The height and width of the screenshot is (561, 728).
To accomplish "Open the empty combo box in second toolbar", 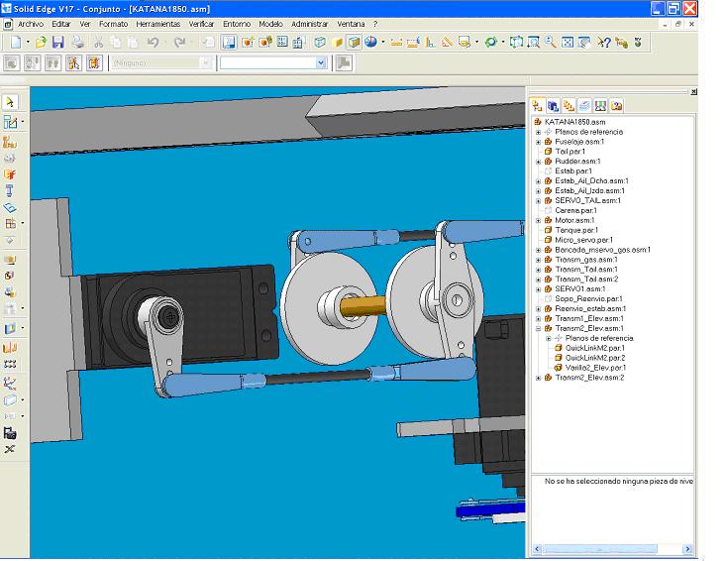I will 321,62.
